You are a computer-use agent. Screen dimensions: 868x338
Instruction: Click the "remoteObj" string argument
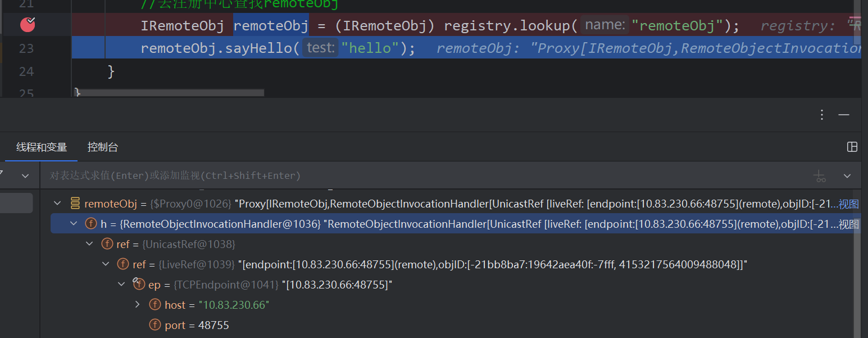(x=677, y=26)
